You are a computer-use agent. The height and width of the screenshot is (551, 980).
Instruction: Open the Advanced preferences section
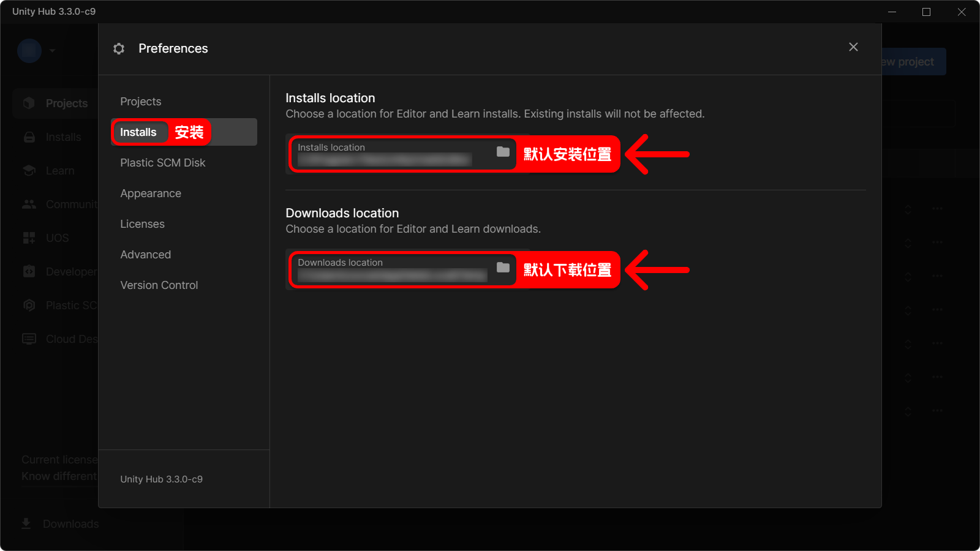point(184,255)
